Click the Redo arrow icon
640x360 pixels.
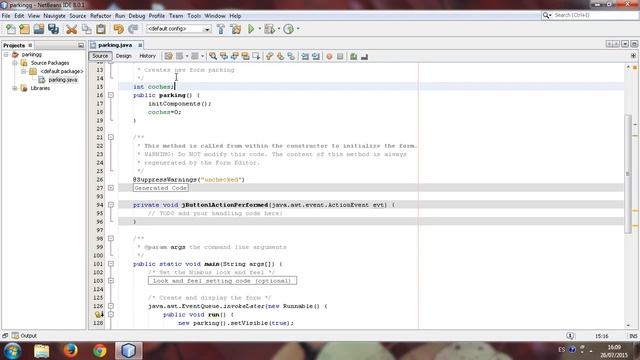click(x=133, y=29)
